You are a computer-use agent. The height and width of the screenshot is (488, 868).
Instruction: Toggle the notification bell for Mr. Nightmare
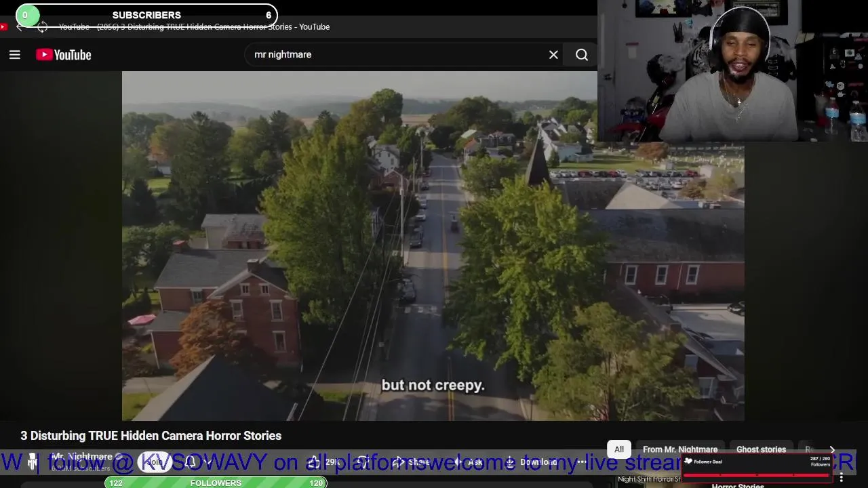pyautogui.click(x=191, y=462)
